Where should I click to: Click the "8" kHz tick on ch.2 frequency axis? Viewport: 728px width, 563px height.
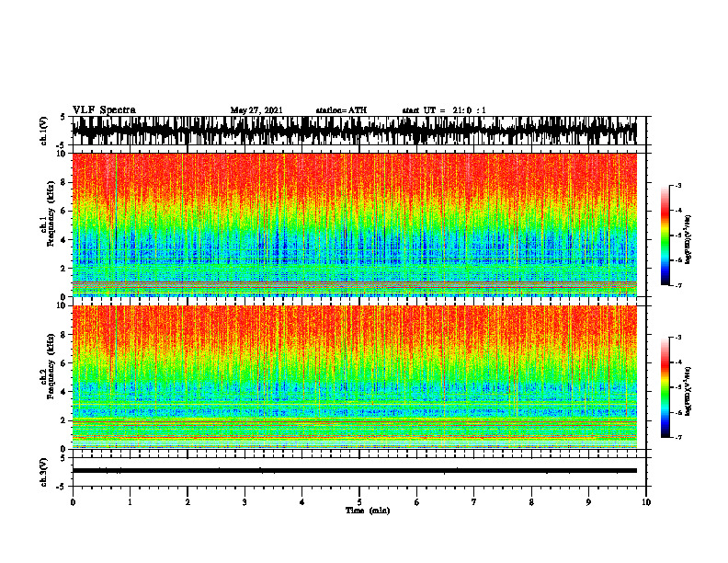click(x=64, y=335)
